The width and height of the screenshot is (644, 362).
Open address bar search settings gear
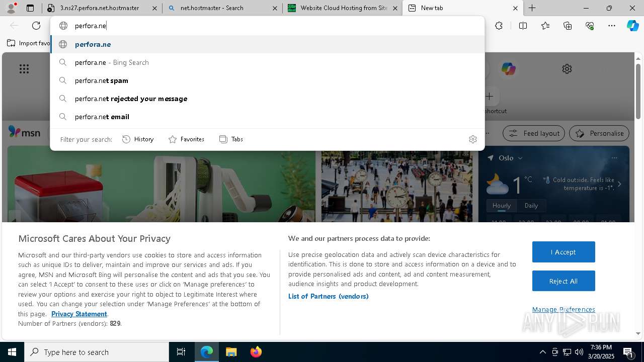[x=473, y=139]
